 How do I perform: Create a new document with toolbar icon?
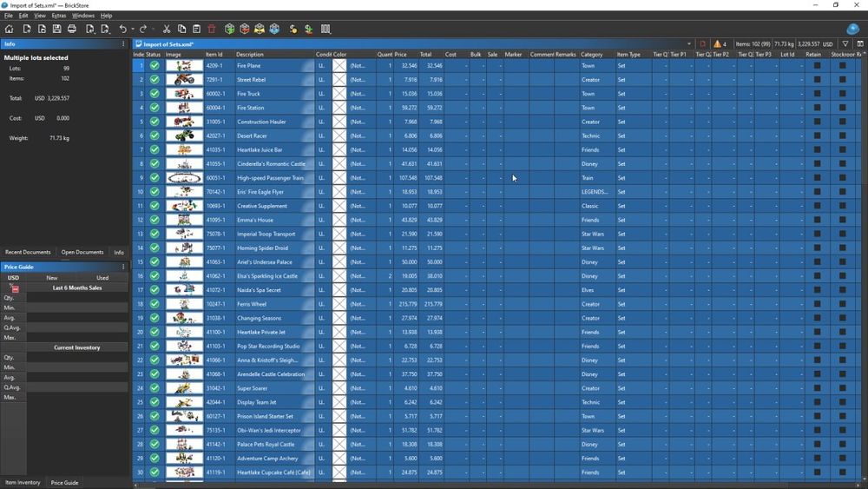click(27, 29)
